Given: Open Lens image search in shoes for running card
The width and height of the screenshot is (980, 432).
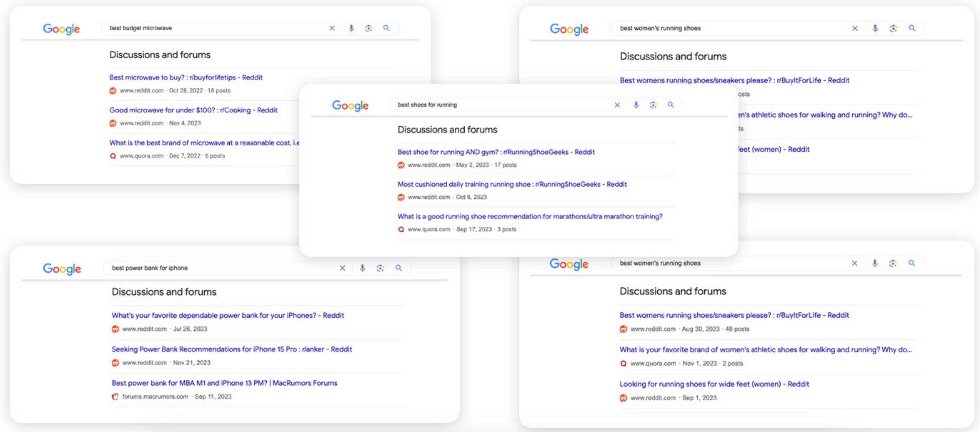Looking at the screenshot, I should pyautogui.click(x=653, y=105).
